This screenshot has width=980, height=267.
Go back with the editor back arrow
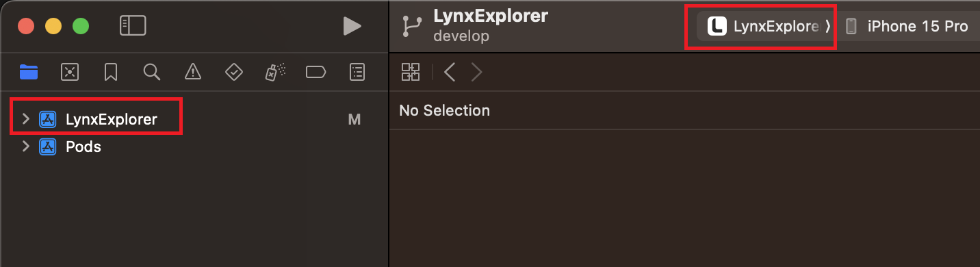(450, 72)
